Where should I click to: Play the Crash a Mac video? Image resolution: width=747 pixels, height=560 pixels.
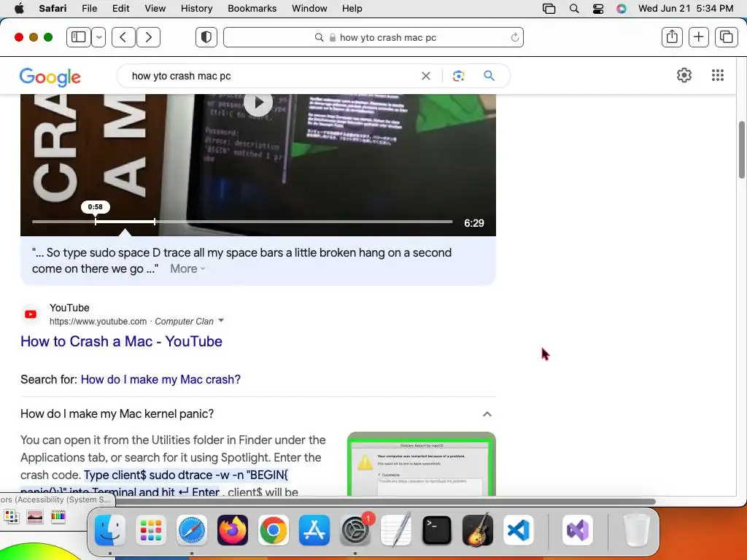point(258,103)
